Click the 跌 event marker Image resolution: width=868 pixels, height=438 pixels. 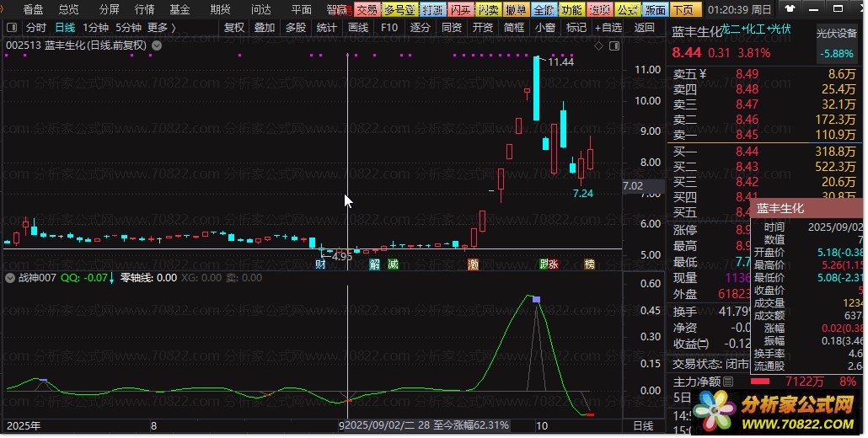coord(544,264)
